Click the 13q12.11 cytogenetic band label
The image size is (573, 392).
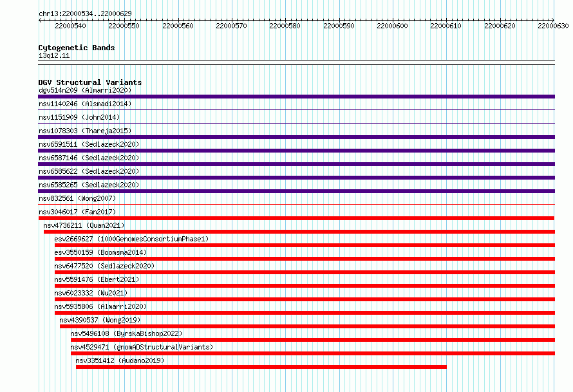54,55
